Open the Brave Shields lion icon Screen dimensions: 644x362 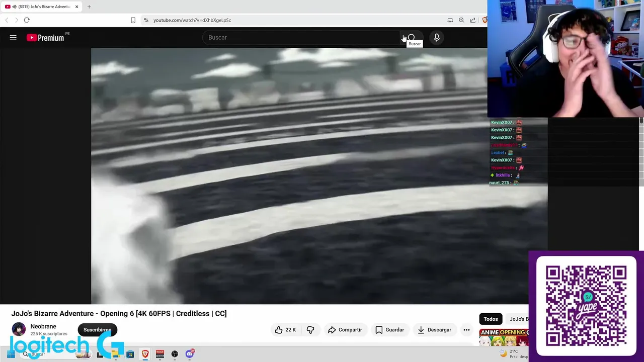[x=485, y=20]
